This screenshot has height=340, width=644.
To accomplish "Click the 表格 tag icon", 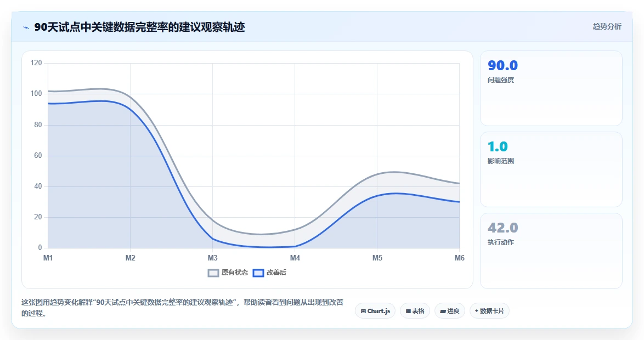I will coord(408,311).
